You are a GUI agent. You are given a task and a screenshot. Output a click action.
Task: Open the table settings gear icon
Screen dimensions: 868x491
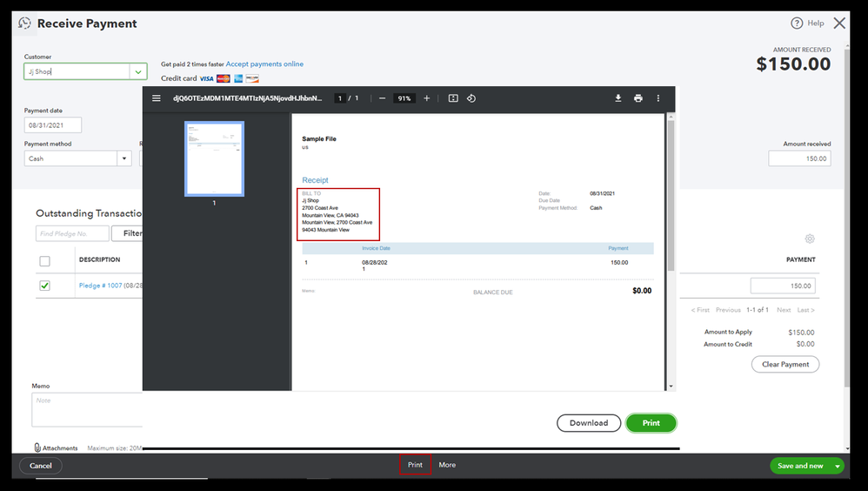coord(810,239)
